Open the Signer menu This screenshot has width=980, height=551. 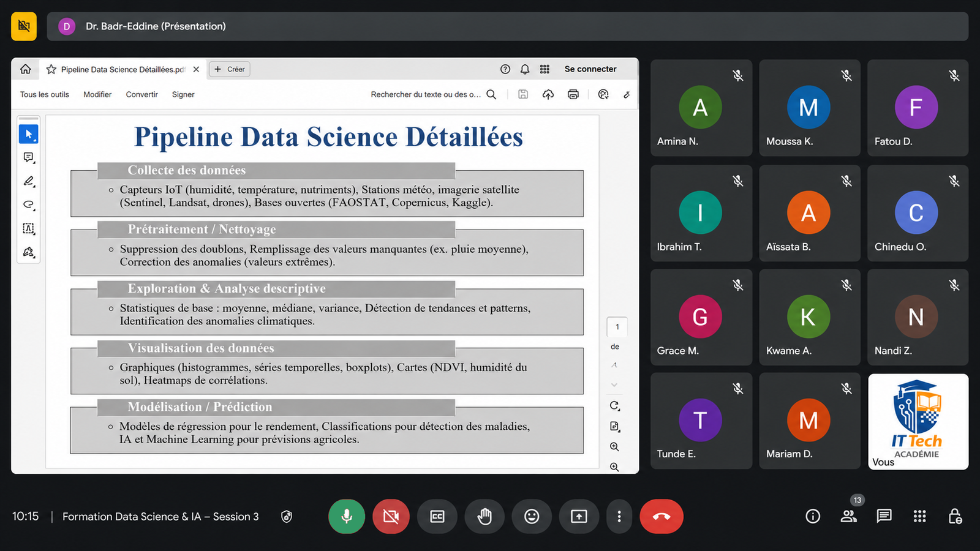183,94
